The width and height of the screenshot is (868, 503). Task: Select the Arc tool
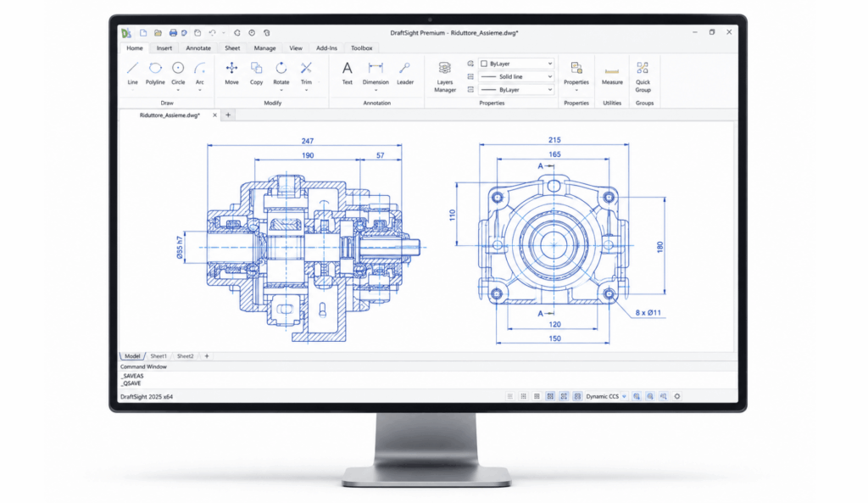coord(200,73)
